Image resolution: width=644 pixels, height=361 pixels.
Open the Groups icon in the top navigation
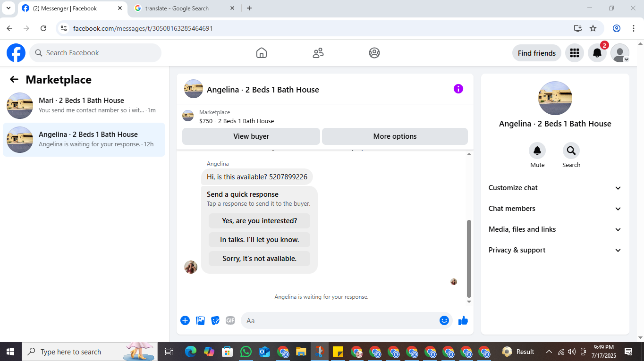pos(374,53)
